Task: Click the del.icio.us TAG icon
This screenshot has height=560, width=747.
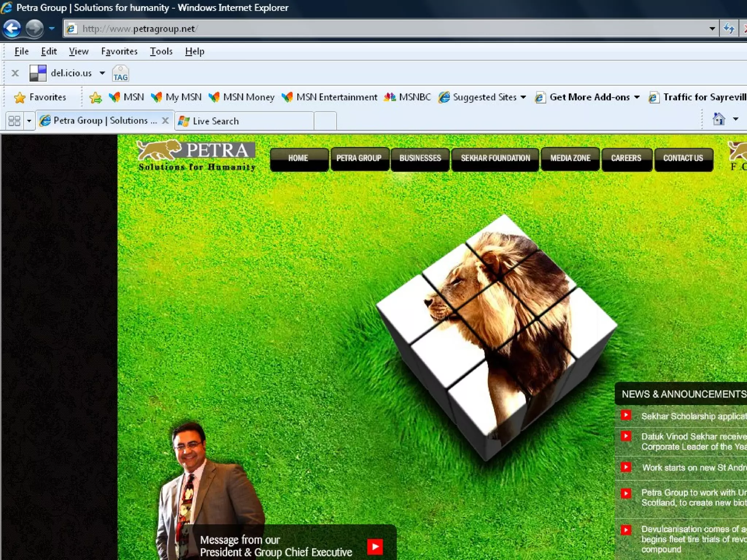Action: pyautogui.click(x=120, y=73)
